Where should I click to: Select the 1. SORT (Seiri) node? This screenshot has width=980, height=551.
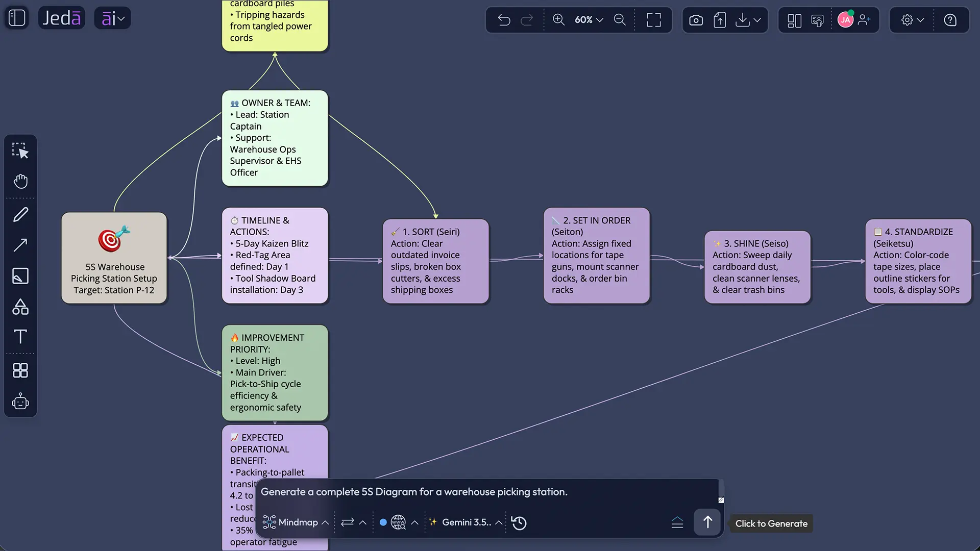(x=436, y=261)
